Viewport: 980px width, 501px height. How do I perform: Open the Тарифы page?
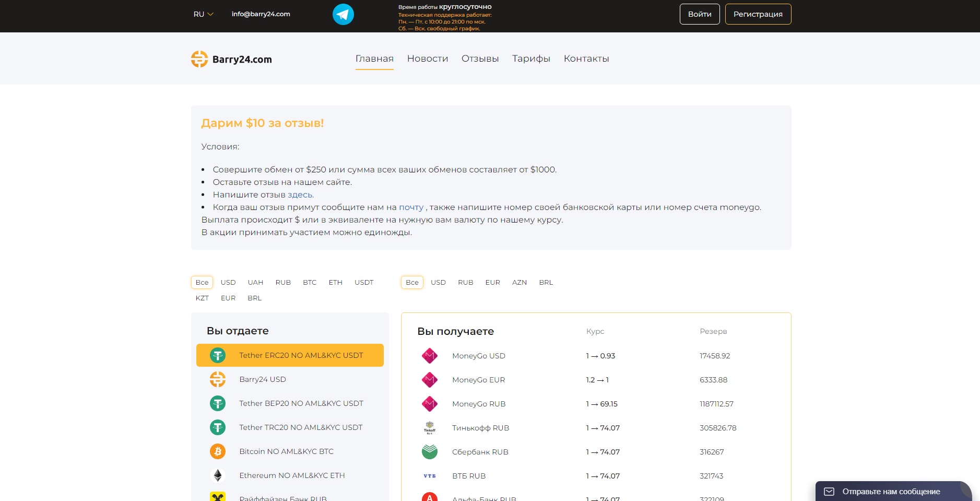(x=531, y=59)
